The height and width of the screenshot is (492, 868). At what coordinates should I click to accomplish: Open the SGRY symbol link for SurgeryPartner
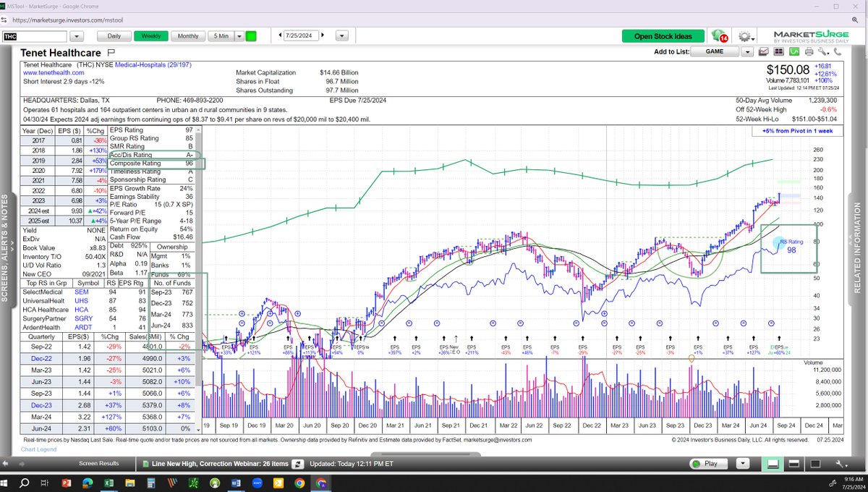(83, 317)
